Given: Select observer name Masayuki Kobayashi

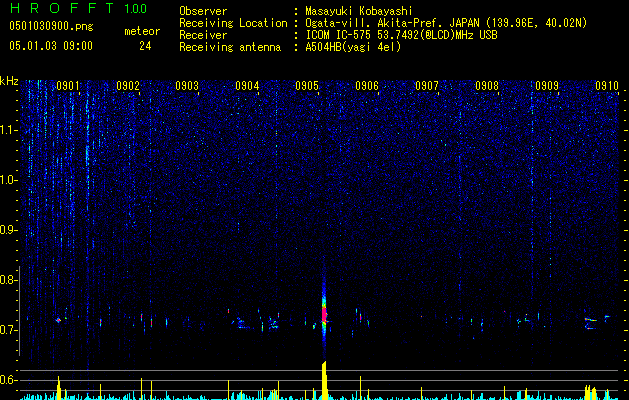Looking at the screenshot, I should pyautogui.click(x=359, y=11).
